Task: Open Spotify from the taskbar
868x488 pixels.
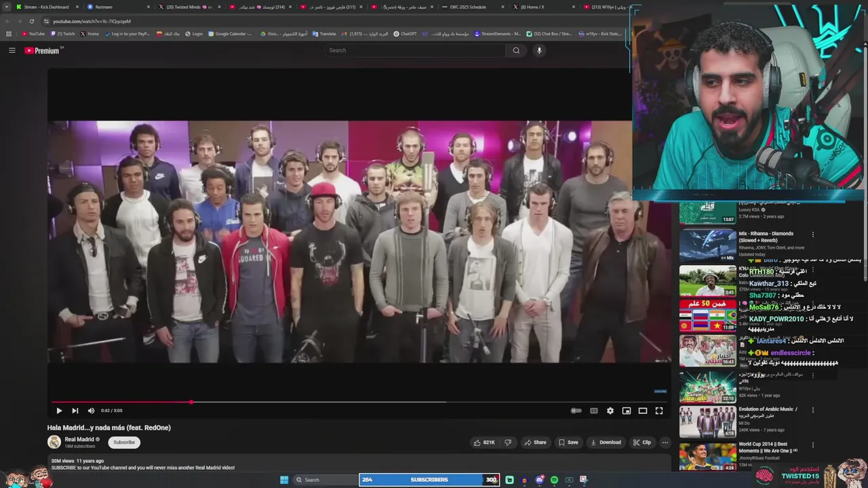Action: [554, 480]
